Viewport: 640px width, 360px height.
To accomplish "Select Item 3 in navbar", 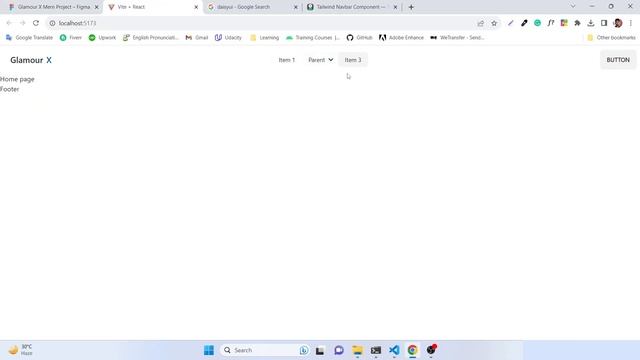I will coord(353,60).
